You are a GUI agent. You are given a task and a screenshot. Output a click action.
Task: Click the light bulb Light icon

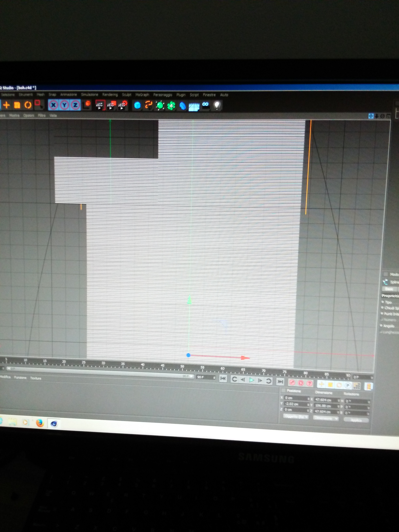coord(217,105)
